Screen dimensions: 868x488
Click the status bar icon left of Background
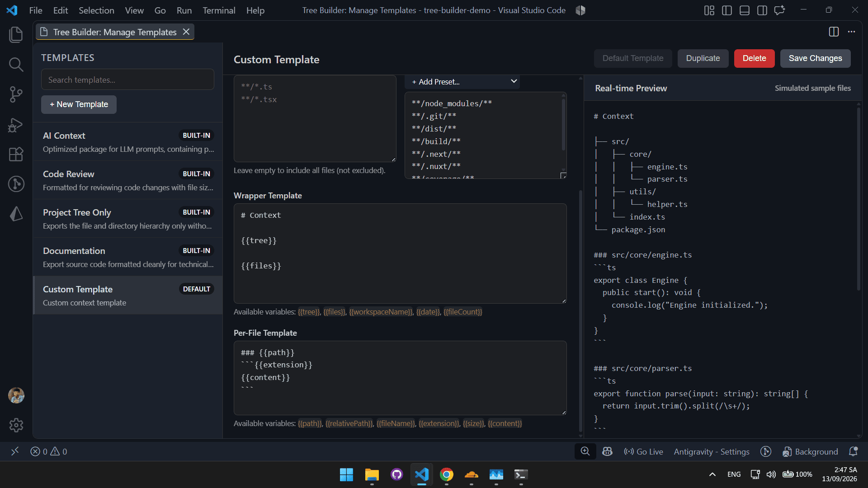tap(766, 451)
